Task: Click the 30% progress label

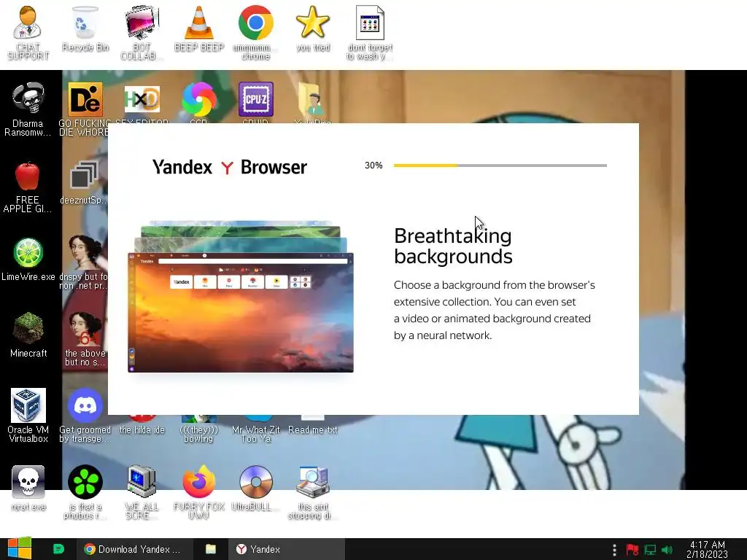Action: tap(373, 166)
